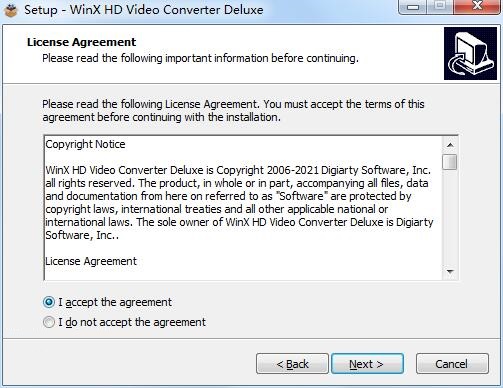Select the 'I do not accept the agreement' radio
Image resolution: width=503 pixels, height=388 pixels.
[x=49, y=322]
